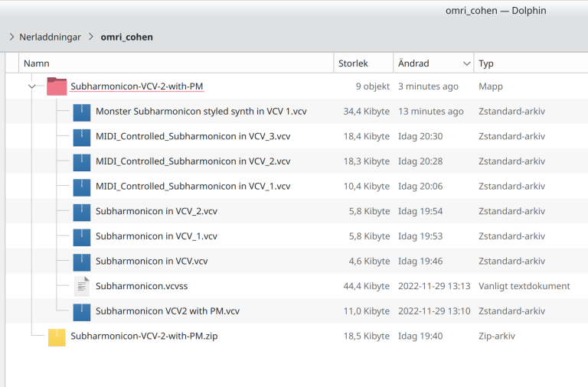Click the Idag 20:28 date cell

tap(420, 161)
